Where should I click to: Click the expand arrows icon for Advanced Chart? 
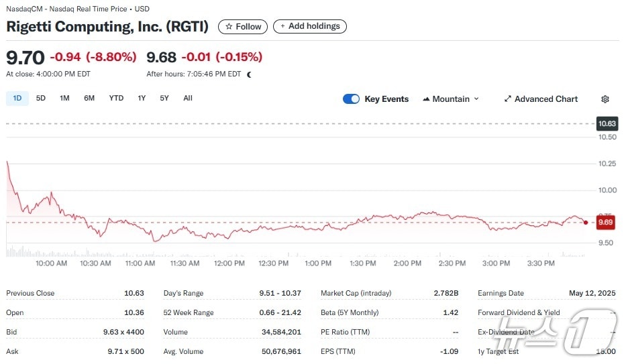coord(508,99)
